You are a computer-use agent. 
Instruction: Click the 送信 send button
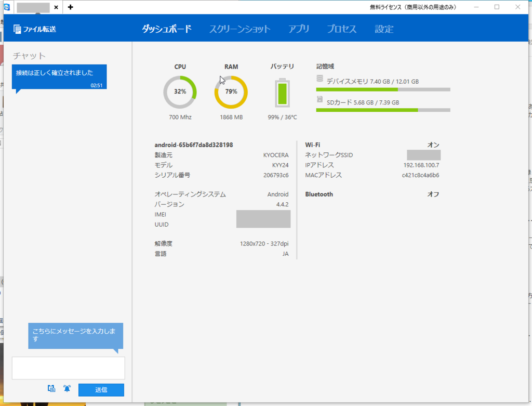click(x=101, y=390)
